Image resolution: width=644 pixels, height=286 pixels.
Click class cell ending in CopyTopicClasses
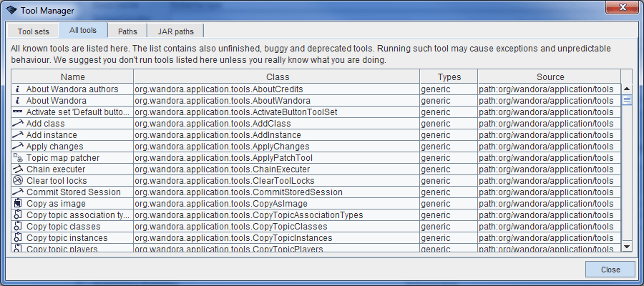point(277,227)
